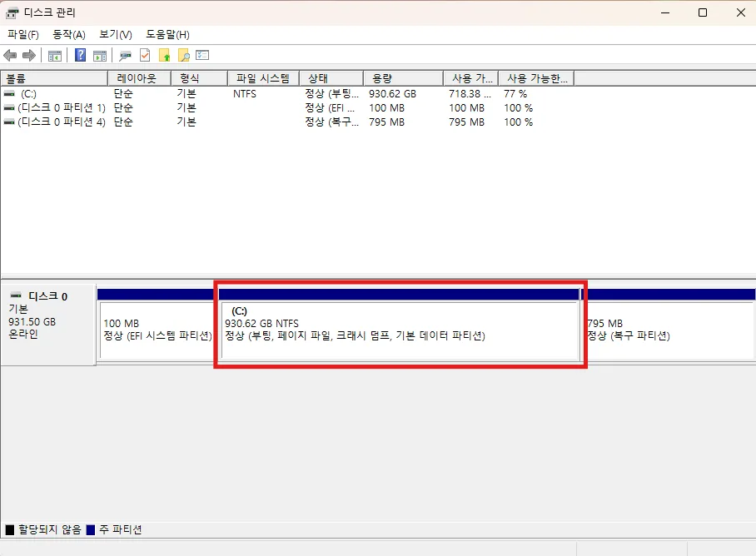
Task: Maximize the 디스크 관리 window
Action: pos(703,13)
